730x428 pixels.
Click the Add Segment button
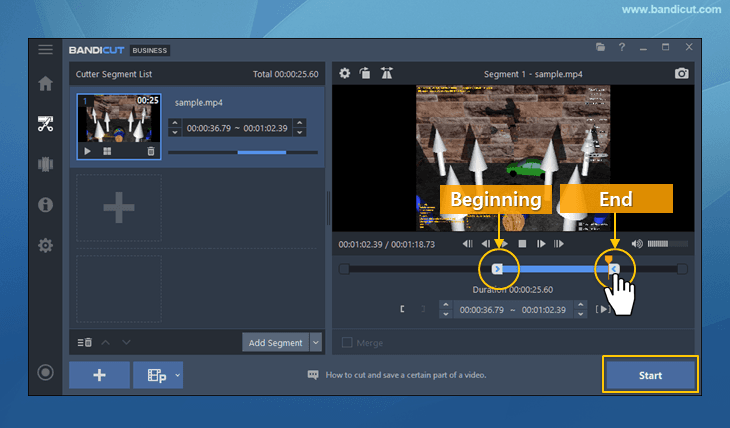point(276,343)
